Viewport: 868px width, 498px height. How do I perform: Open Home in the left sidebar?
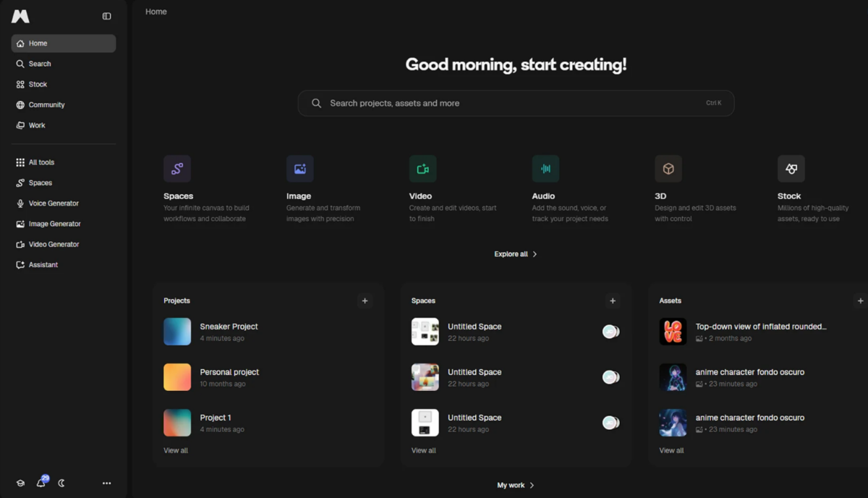tap(64, 43)
